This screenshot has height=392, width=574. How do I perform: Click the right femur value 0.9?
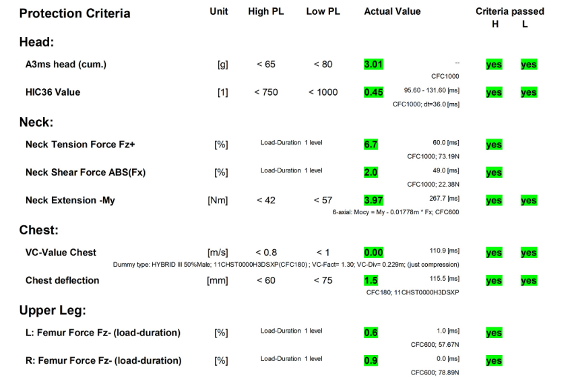tap(371, 360)
